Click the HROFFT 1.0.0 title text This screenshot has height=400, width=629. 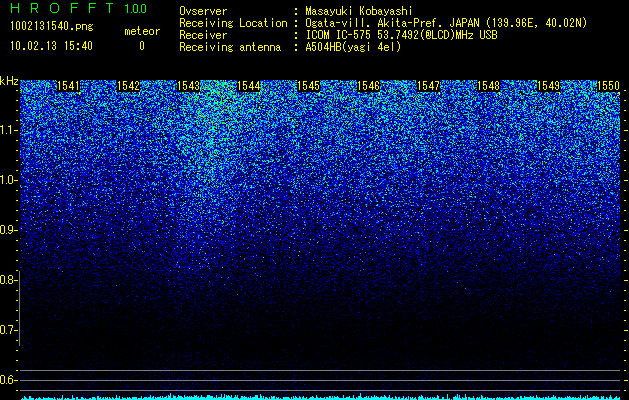click(78, 8)
